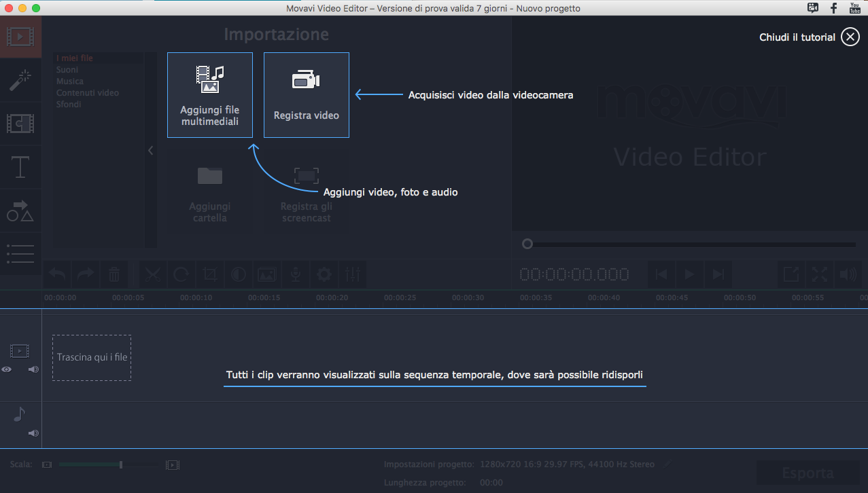This screenshot has height=493, width=868.
Task: Open the Titles text tab
Action: [x=20, y=167]
